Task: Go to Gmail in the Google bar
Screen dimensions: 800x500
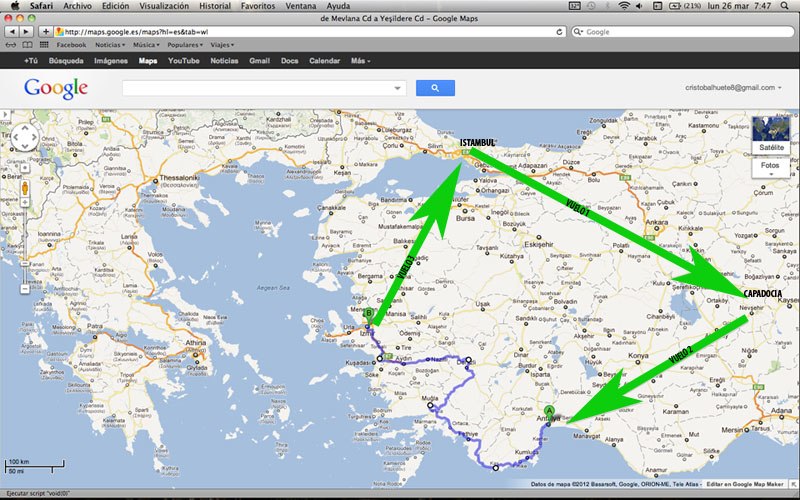Action: [259, 61]
